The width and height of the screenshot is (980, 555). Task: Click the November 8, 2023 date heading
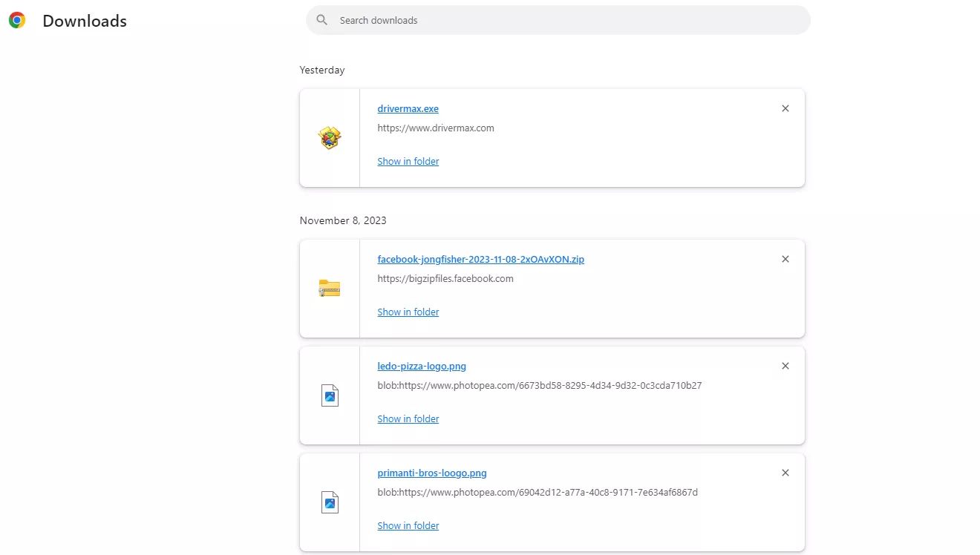(x=343, y=220)
